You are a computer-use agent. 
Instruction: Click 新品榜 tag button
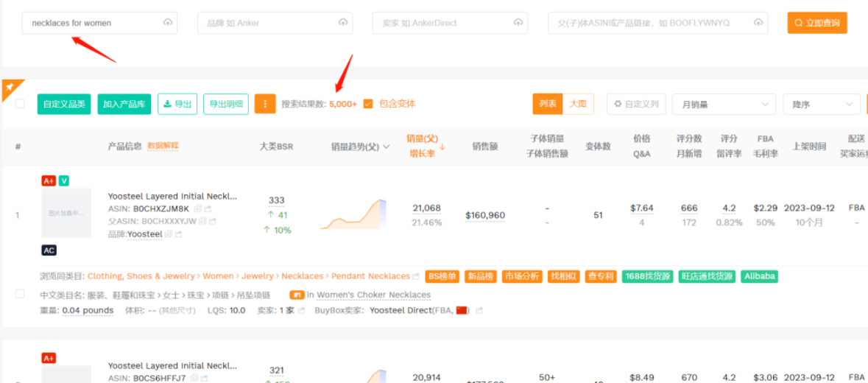[x=481, y=277]
